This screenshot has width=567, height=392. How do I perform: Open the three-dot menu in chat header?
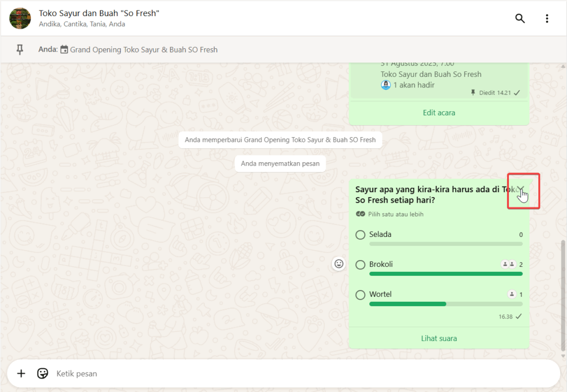click(x=547, y=18)
